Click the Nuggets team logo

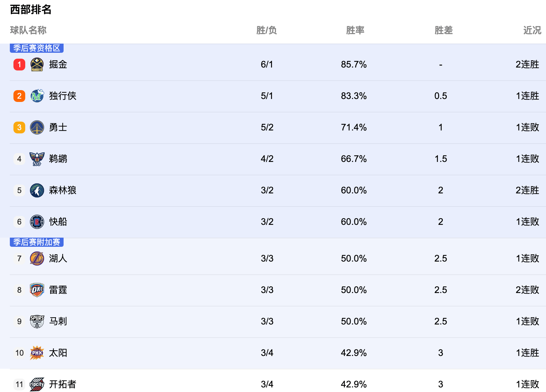(37, 65)
